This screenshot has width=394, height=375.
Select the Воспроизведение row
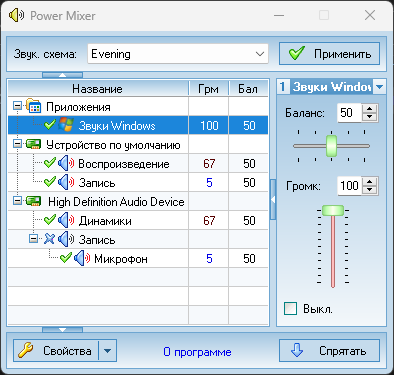138,163
